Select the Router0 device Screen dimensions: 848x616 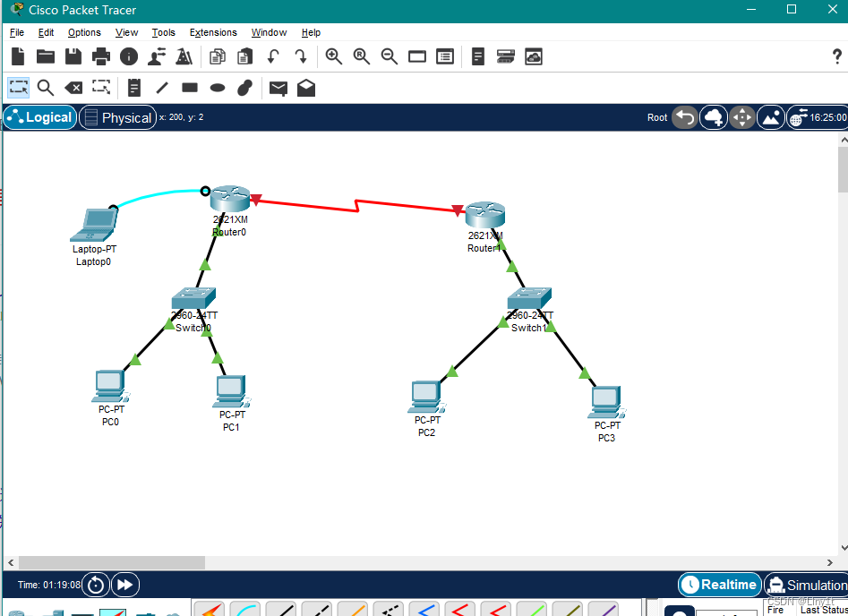[x=230, y=199]
